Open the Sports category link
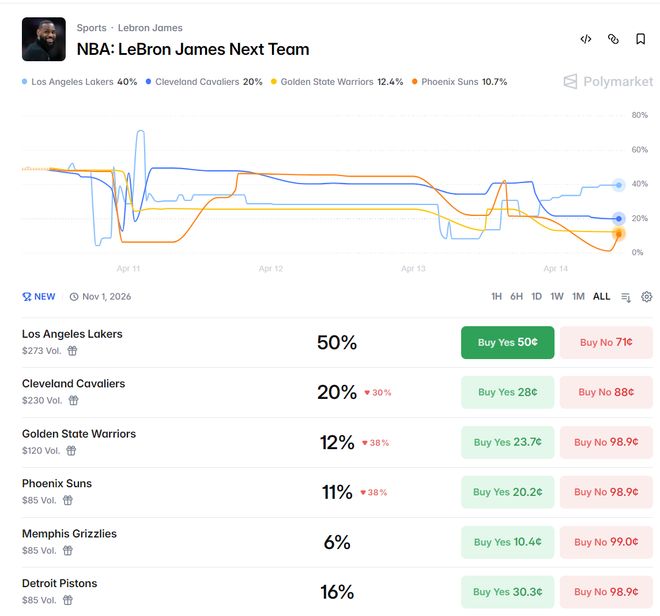660x616 pixels. [x=91, y=28]
